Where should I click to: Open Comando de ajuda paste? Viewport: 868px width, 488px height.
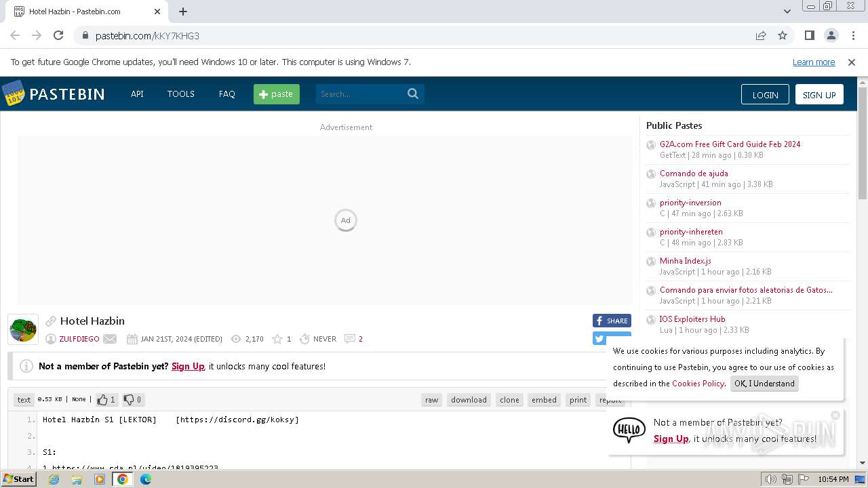pos(694,174)
